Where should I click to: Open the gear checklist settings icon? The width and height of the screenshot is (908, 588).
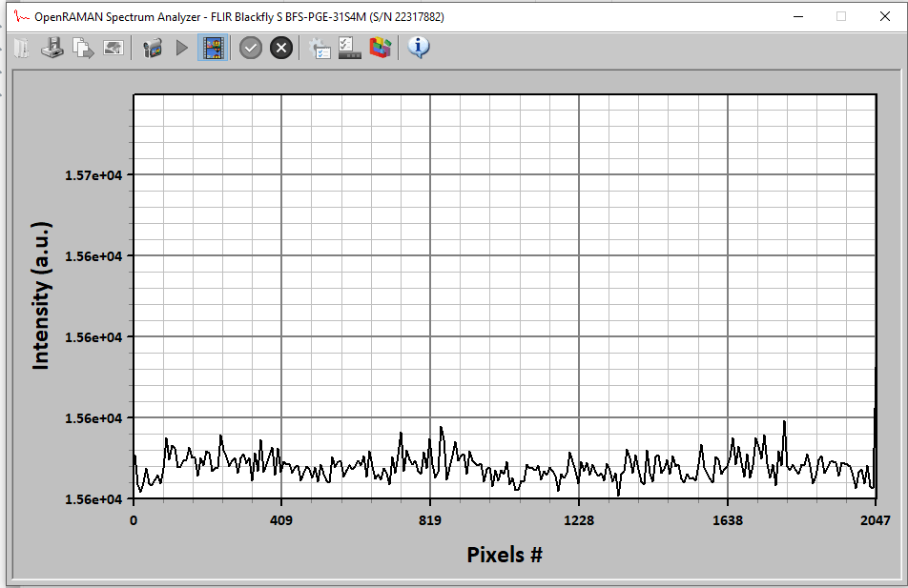coord(320,48)
